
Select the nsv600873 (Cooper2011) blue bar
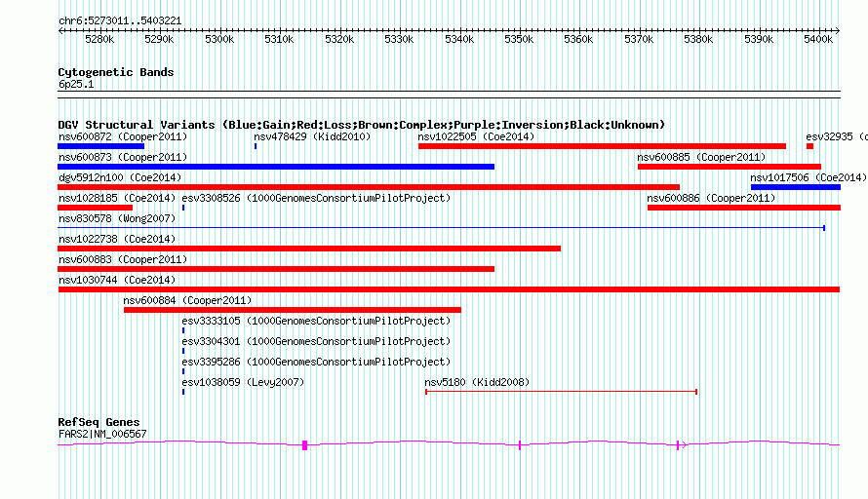276,167
